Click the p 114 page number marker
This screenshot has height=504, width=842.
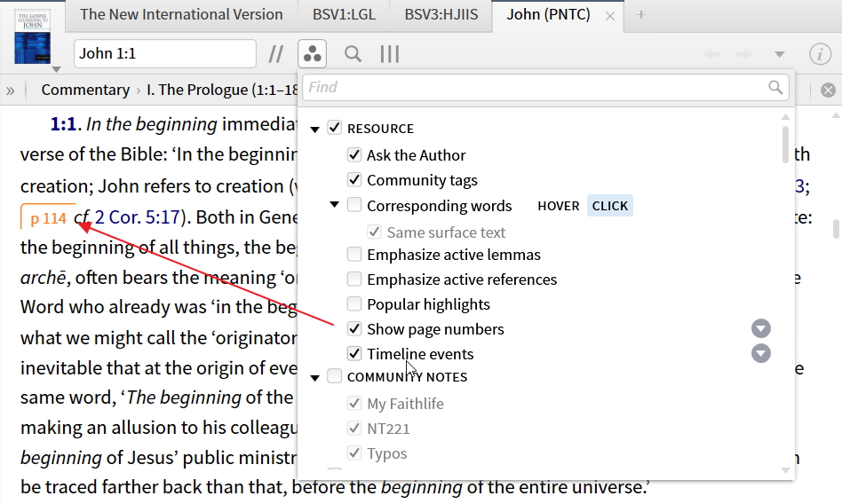48,218
